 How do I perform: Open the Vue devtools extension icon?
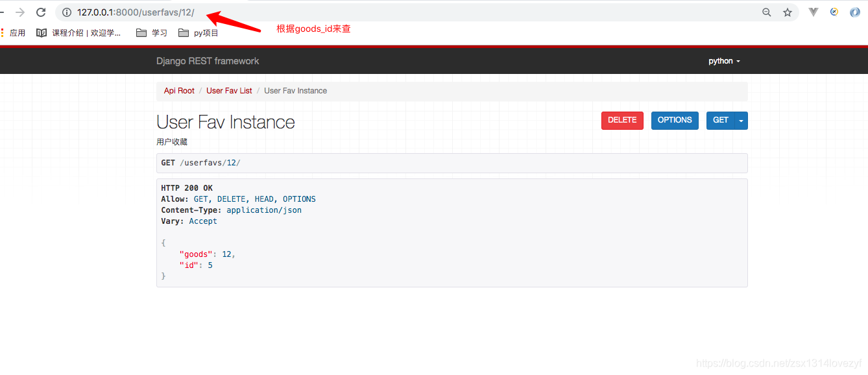[x=814, y=12]
